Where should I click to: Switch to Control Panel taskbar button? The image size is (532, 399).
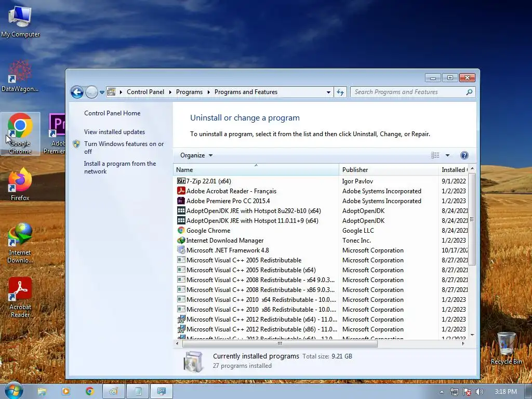click(x=162, y=392)
